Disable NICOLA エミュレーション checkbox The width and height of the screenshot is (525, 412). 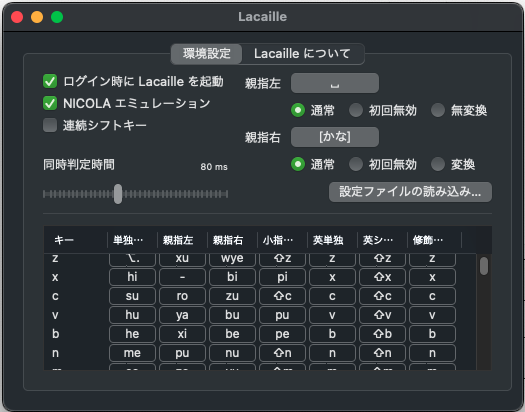[x=50, y=103]
